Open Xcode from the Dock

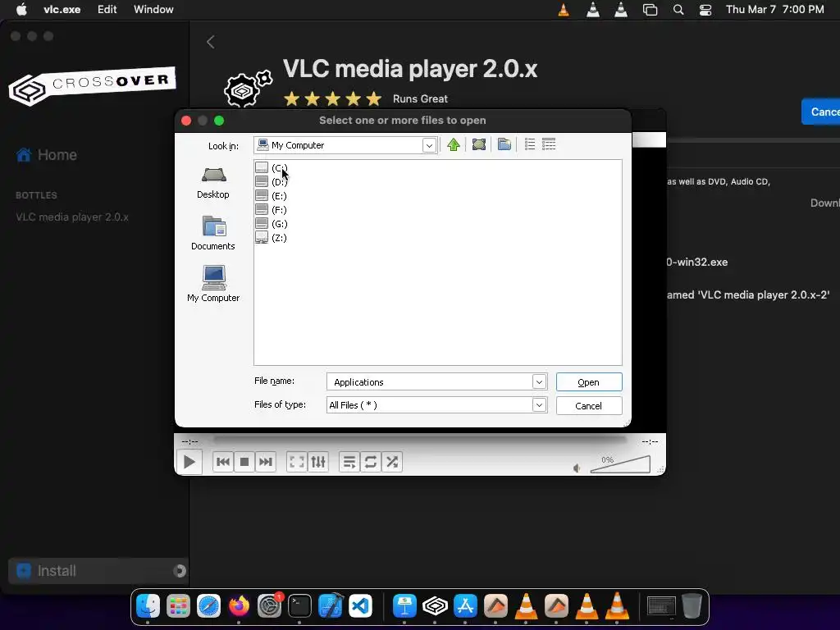[330, 606]
